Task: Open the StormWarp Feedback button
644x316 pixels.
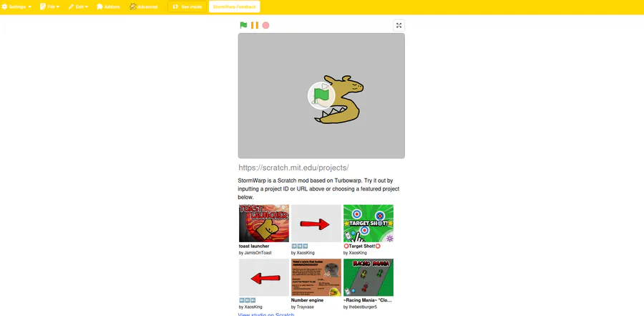Action: [234, 6]
